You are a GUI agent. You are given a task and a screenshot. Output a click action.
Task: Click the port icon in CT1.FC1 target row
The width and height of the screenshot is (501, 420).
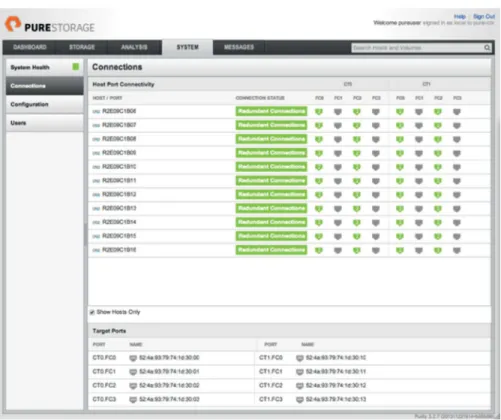click(300, 372)
